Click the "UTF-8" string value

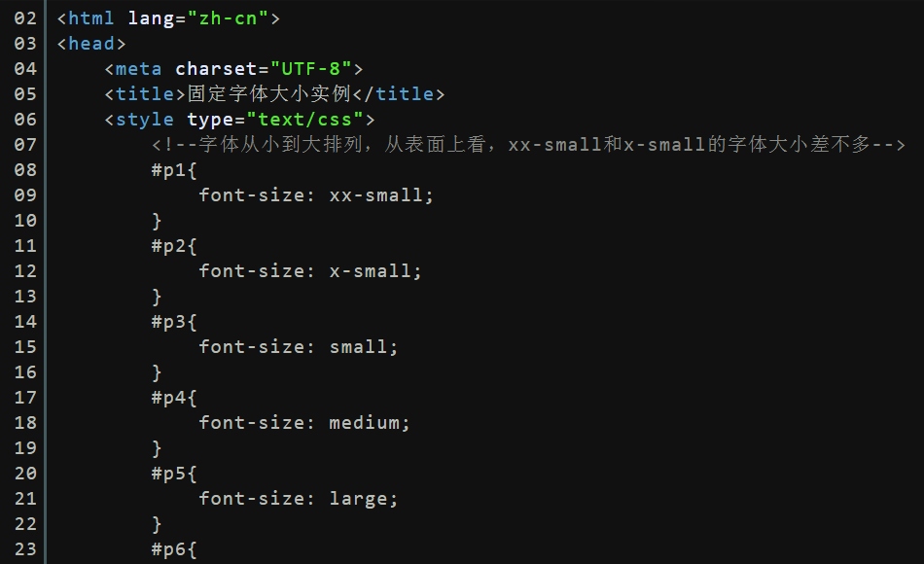pos(311,69)
